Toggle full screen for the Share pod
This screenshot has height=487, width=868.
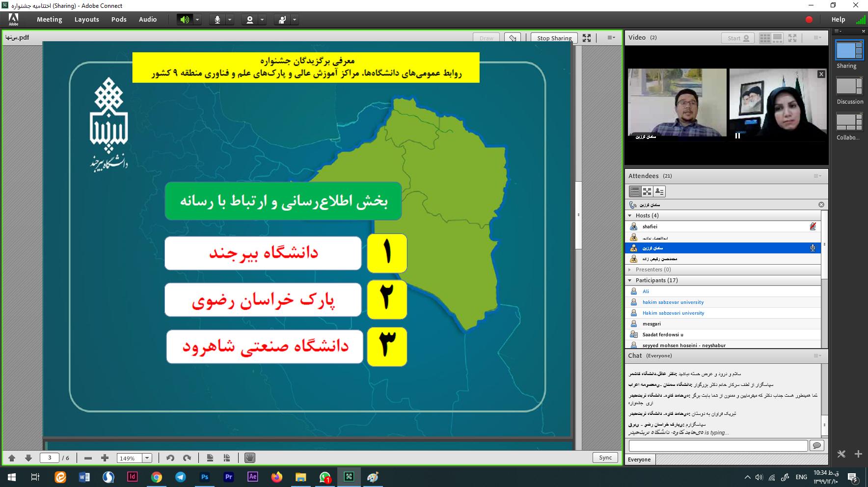(x=587, y=38)
